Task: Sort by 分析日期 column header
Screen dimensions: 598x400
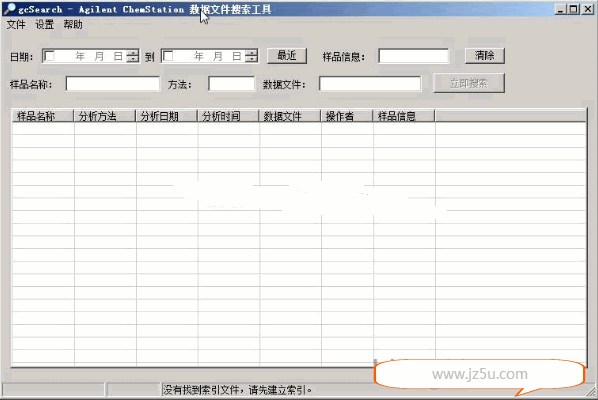Action: pyautogui.click(x=167, y=116)
